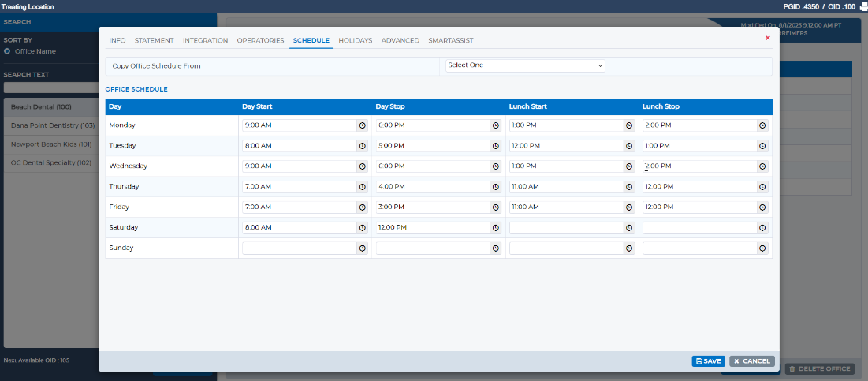Viewport: 868px width, 381px height.
Task: Open clock picker for Thursday Lunch Stop
Action: [763, 187]
